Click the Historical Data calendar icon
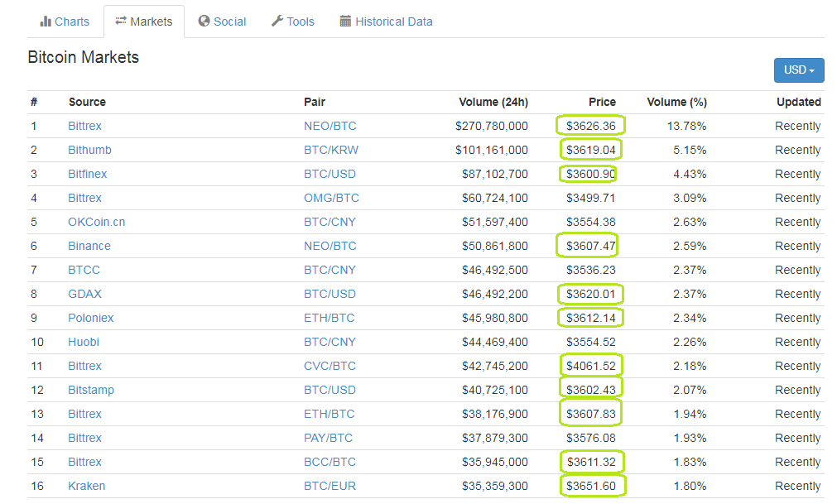This screenshot has height=504, width=837. click(x=345, y=22)
